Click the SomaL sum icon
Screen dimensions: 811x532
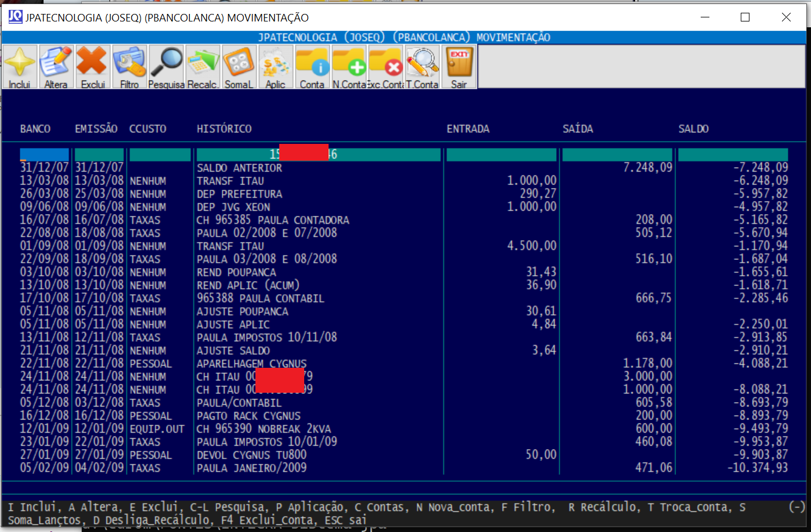[239, 66]
